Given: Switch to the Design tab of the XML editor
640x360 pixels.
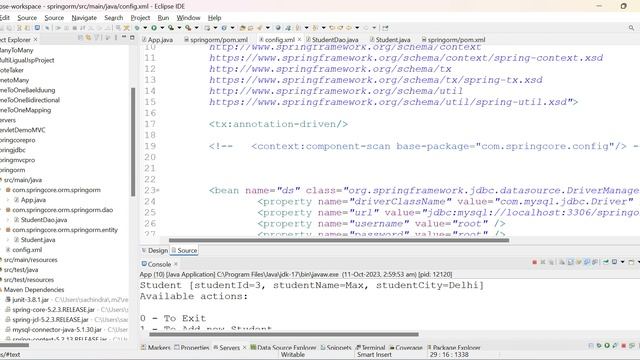Looking at the screenshot, I should pos(155,250).
